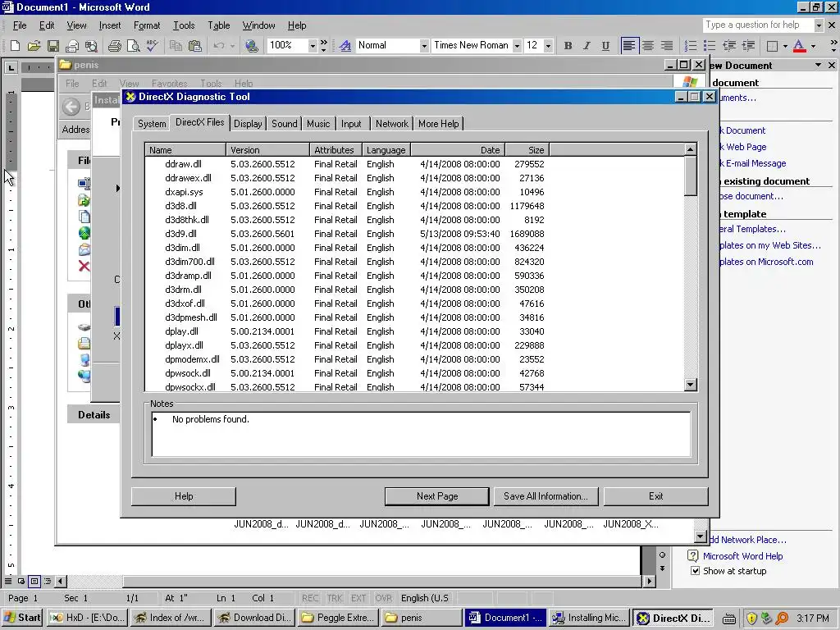Open the E-mail Message link
This screenshot has width=840, height=630.
point(753,163)
